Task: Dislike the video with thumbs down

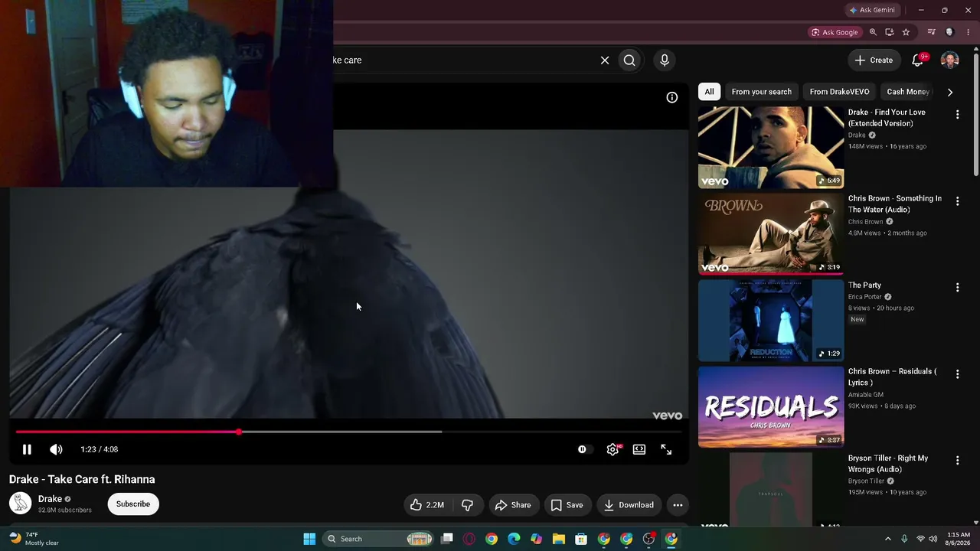Action: [x=467, y=505]
